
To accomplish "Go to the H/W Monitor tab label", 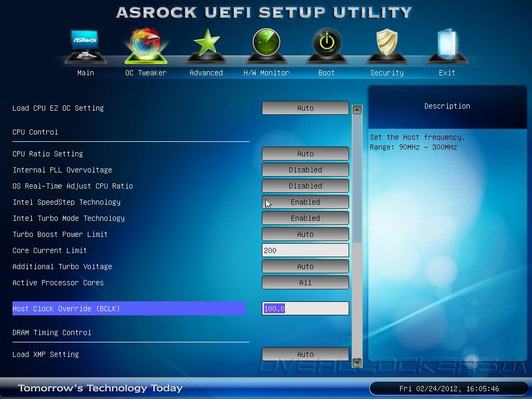I will tap(267, 73).
